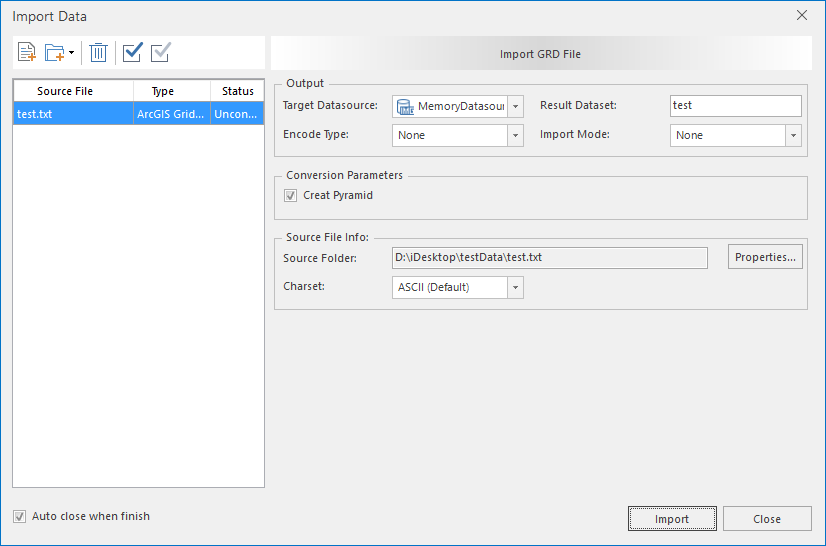Open the Charset ASCII dropdown
This screenshot has height=546, width=826.
(x=515, y=288)
